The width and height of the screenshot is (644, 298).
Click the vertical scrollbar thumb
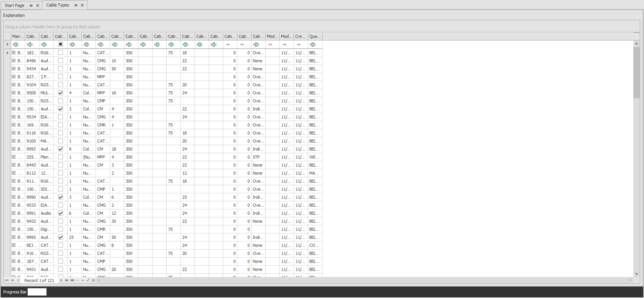636,73
